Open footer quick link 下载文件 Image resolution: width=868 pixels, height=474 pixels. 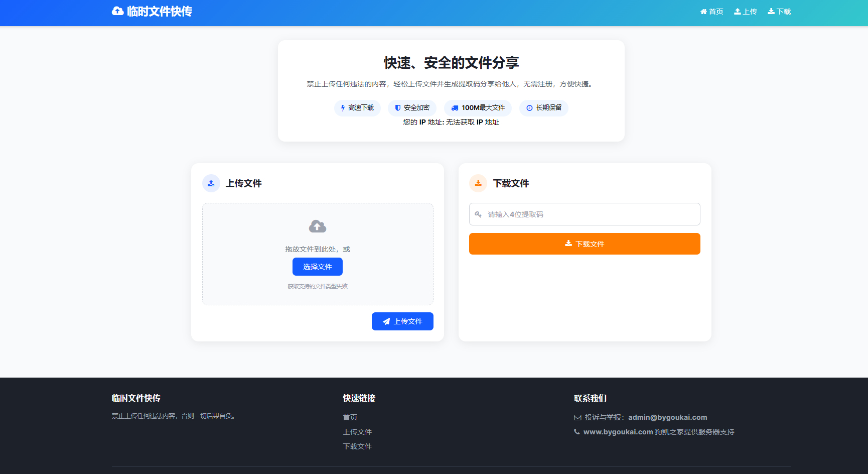(x=357, y=446)
